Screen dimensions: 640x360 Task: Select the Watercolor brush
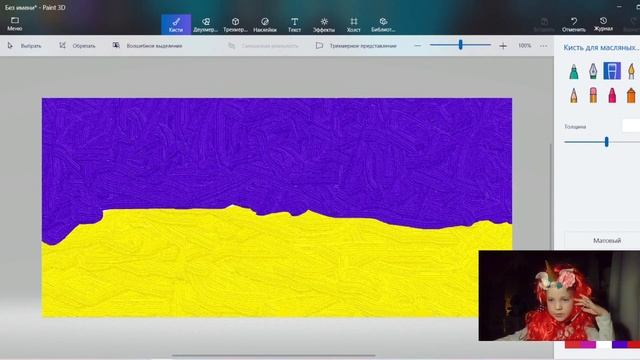[631, 71]
